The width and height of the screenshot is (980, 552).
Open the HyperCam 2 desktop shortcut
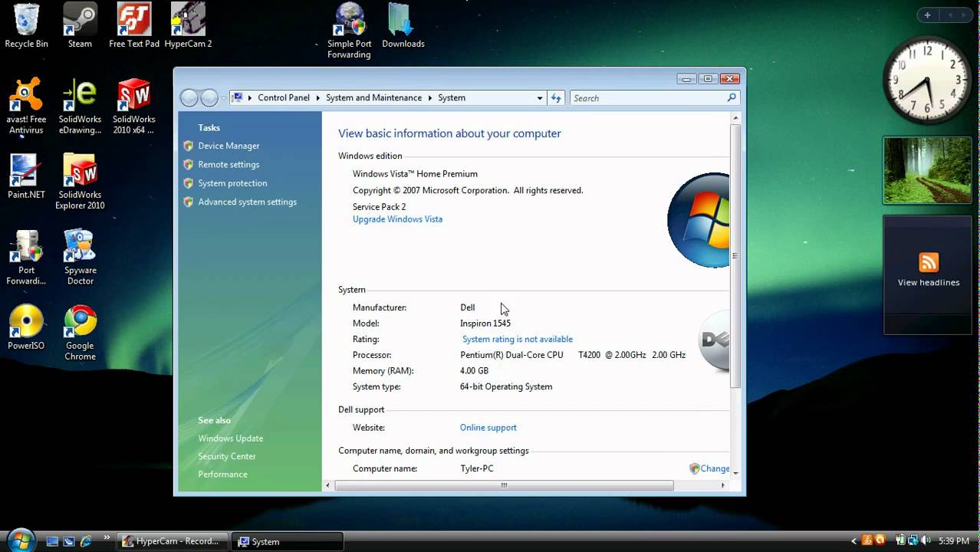coord(188,25)
